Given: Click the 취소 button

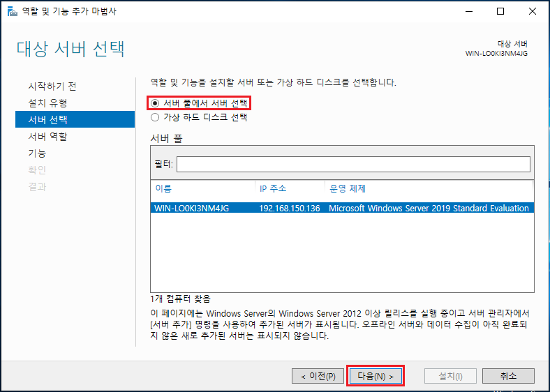Looking at the screenshot, I should coord(508,376).
